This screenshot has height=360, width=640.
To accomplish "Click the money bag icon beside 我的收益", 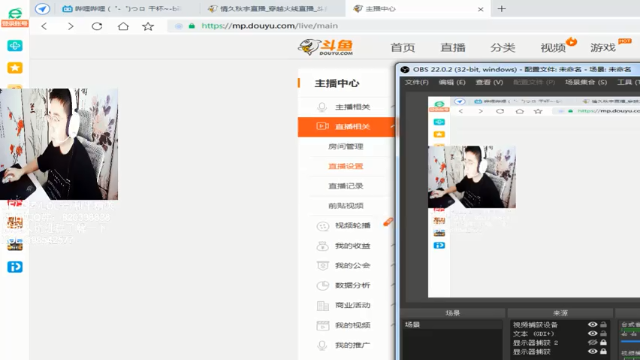I will click(322, 246).
